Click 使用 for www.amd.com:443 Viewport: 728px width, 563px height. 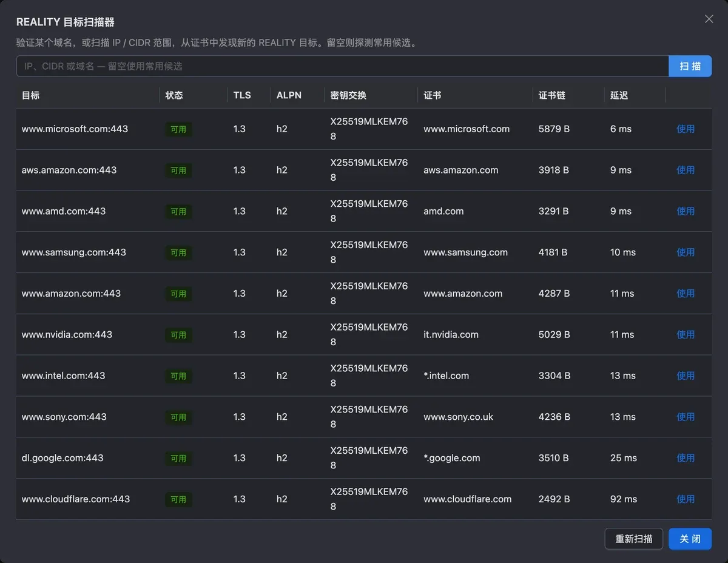tap(686, 211)
